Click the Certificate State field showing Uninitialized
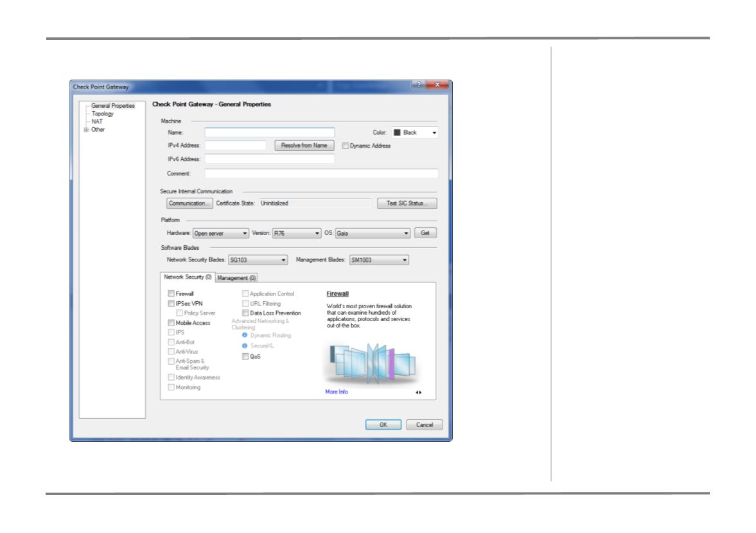This screenshot has width=756, height=533. click(x=315, y=204)
